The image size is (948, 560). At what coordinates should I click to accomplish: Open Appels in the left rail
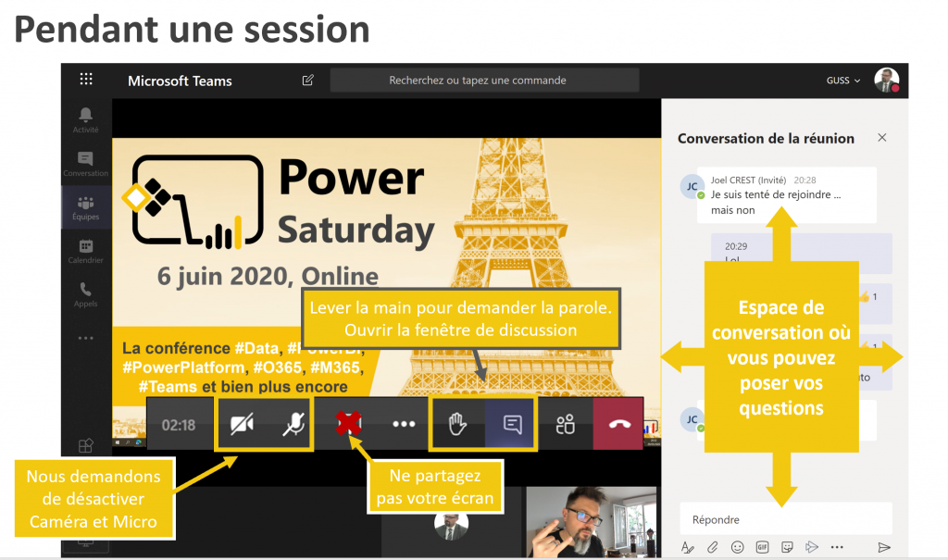point(86,294)
